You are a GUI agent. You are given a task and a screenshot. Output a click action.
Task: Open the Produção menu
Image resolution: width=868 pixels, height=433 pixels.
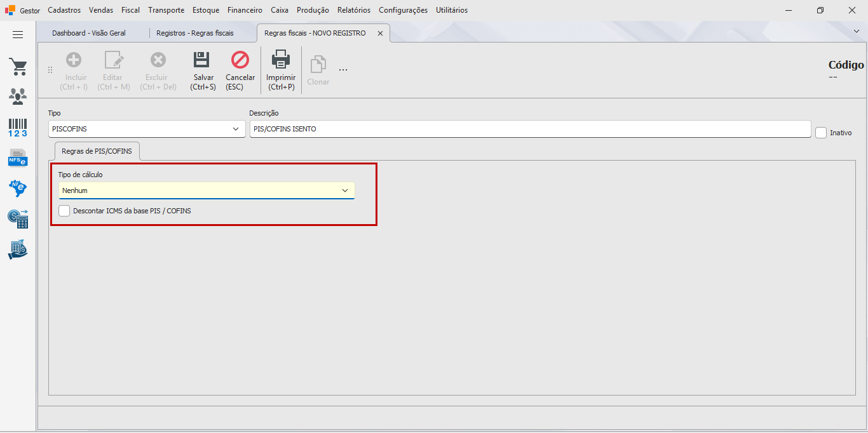pos(313,10)
